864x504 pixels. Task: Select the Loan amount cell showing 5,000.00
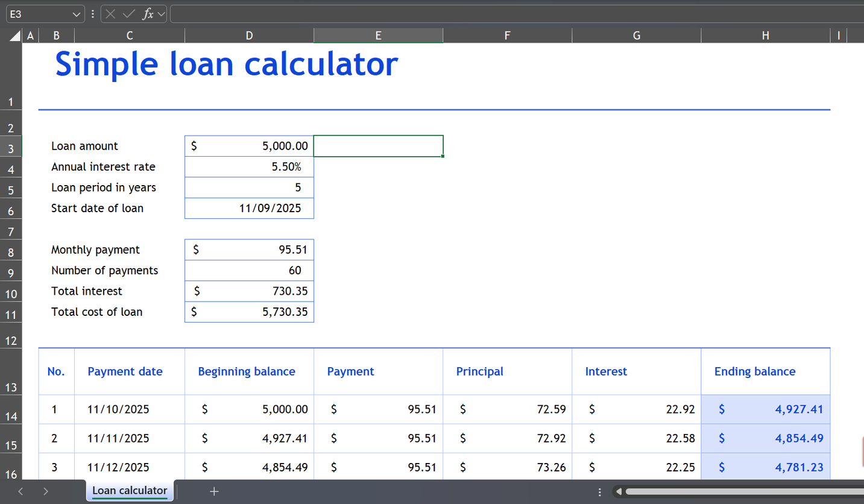click(x=249, y=145)
